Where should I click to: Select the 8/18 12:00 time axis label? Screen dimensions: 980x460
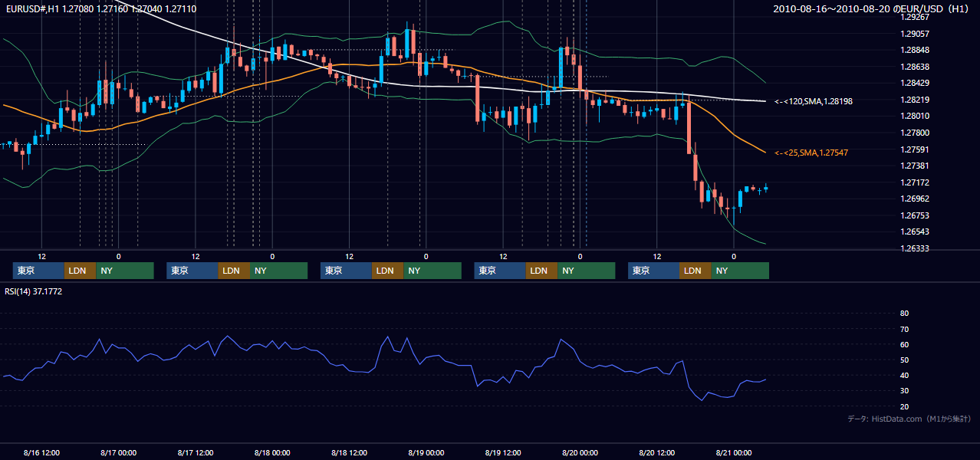pos(349,452)
